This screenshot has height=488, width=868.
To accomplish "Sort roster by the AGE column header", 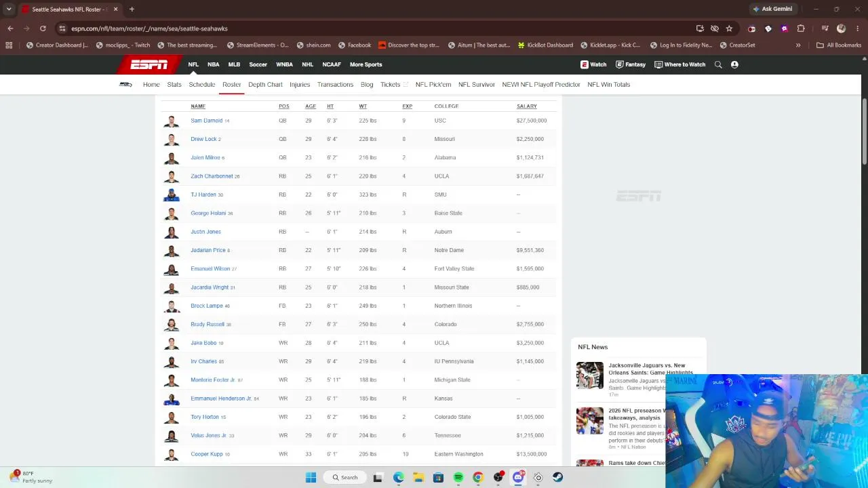I will pos(311,106).
